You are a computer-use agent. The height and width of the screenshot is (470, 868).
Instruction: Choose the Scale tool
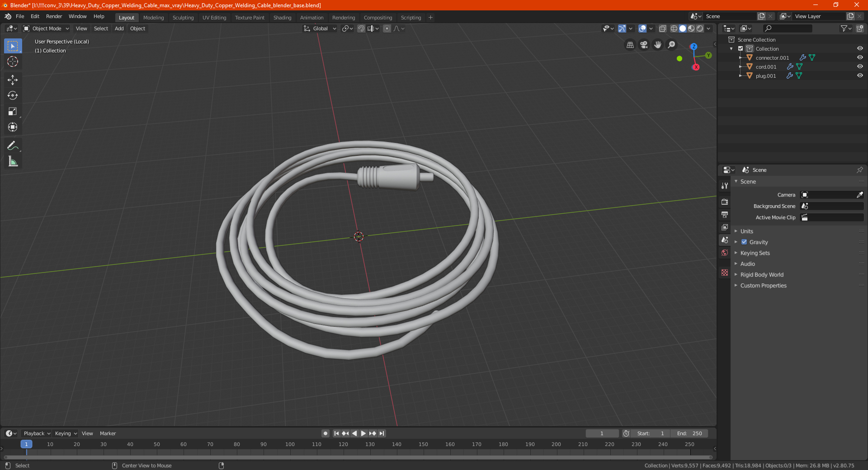click(x=13, y=112)
